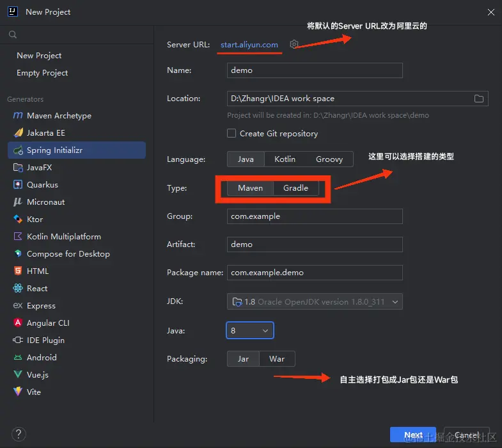Viewport: 502px width, 448px height.
Task: Select Empty Project in sidebar
Action: [42, 73]
